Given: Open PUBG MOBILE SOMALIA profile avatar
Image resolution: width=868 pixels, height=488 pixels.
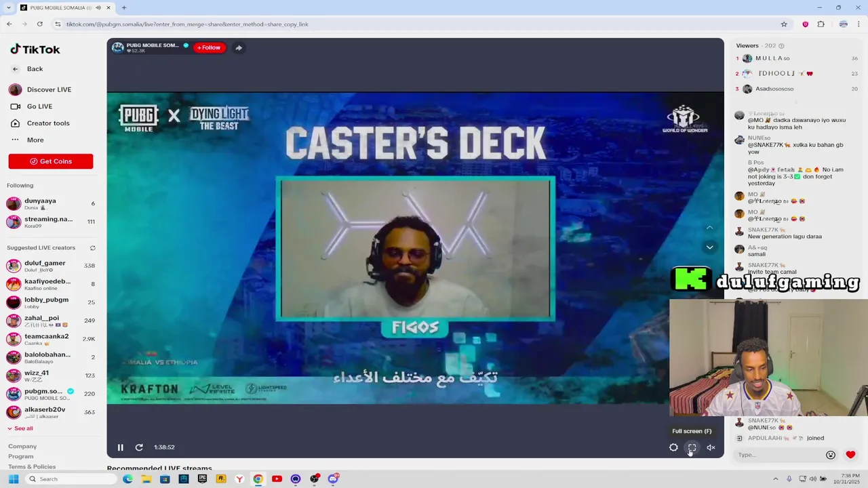Looking at the screenshot, I should 118,47.
